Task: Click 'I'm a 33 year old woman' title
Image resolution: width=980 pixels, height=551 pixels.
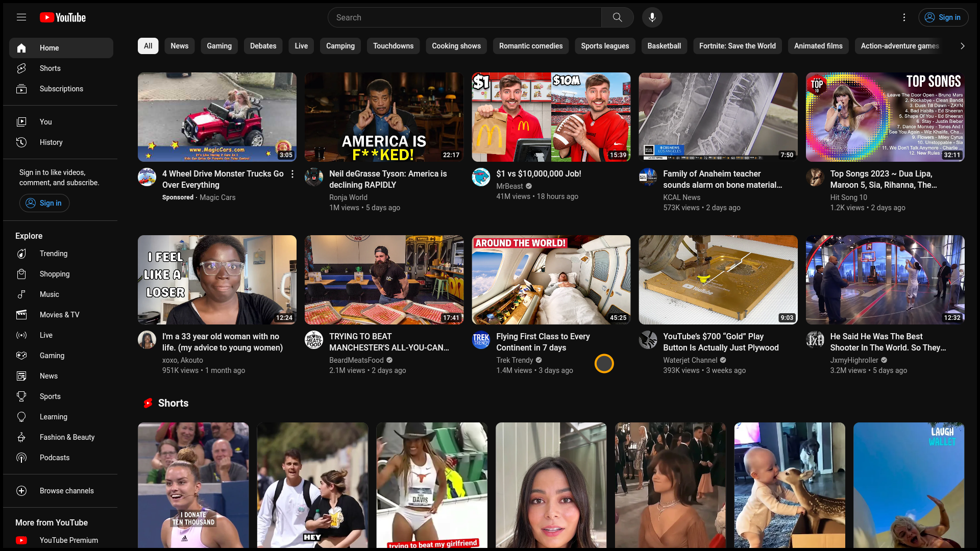Action: pos(223,342)
